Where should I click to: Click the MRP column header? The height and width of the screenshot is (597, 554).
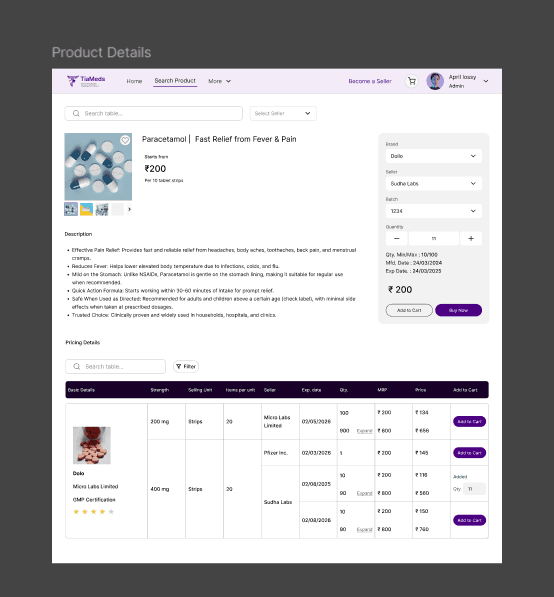(382, 390)
